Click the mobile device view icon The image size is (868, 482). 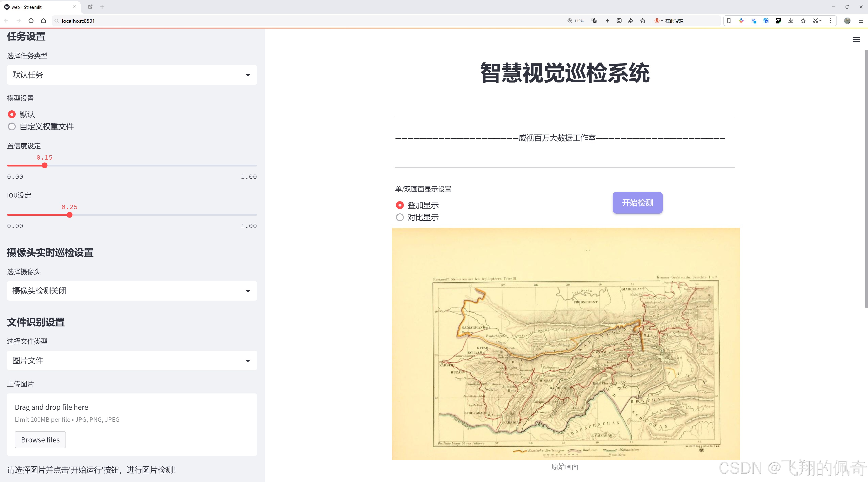coord(729,20)
